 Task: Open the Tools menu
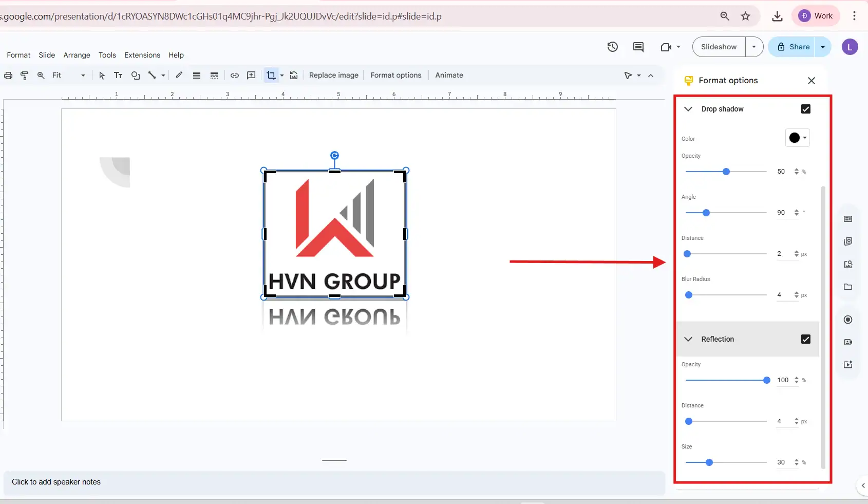pyautogui.click(x=107, y=55)
